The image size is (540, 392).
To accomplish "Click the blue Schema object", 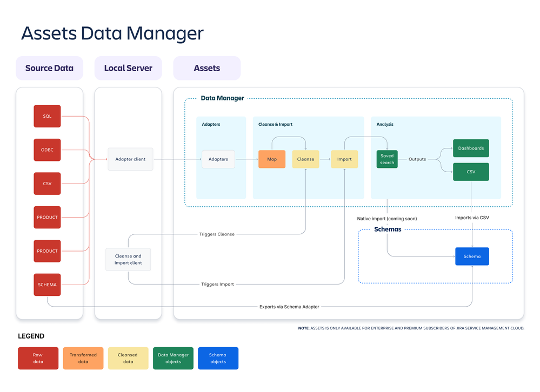I will (471, 256).
